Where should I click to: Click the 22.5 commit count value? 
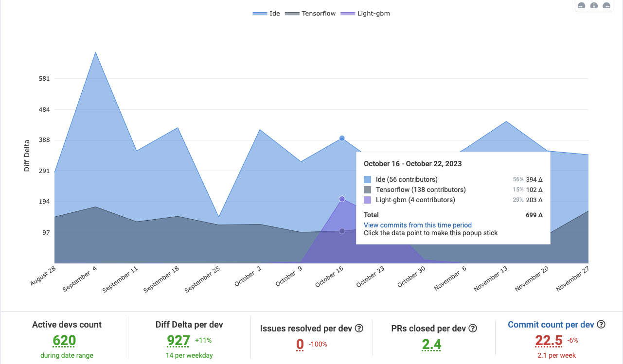[x=549, y=341]
